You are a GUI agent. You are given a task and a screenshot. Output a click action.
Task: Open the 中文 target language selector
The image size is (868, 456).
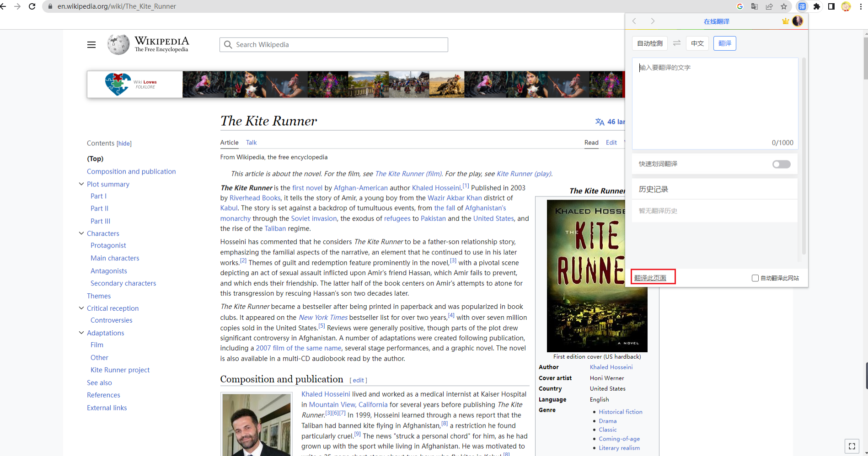pyautogui.click(x=697, y=43)
